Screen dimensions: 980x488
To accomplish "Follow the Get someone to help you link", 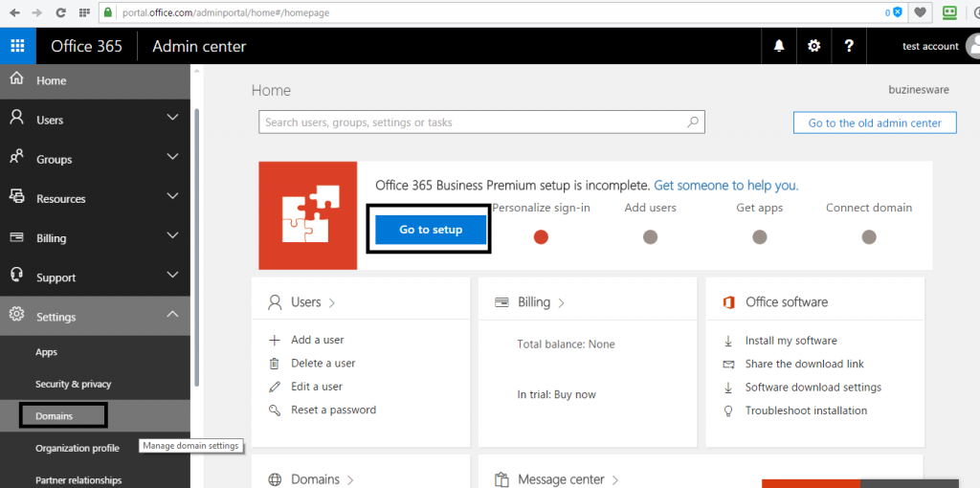I will click(x=726, y=186).
